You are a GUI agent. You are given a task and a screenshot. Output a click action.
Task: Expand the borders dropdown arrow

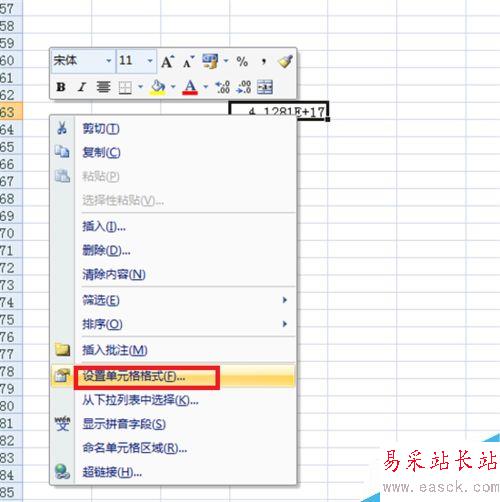pyautogui.click(x=140, y=87)
